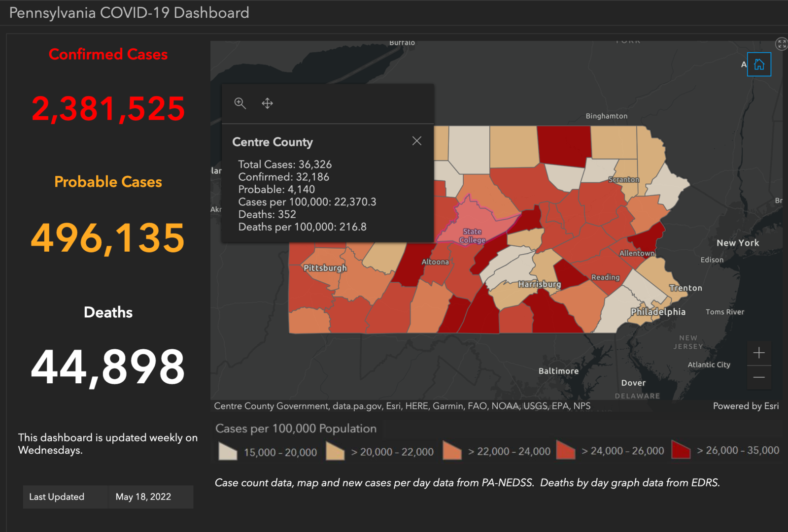Click the Scranton label on the map
This screenshot has width=788, height=532.
[624, 180]
